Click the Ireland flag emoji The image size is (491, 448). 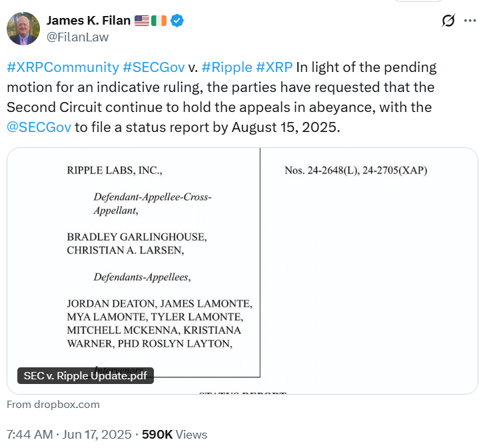159,21
